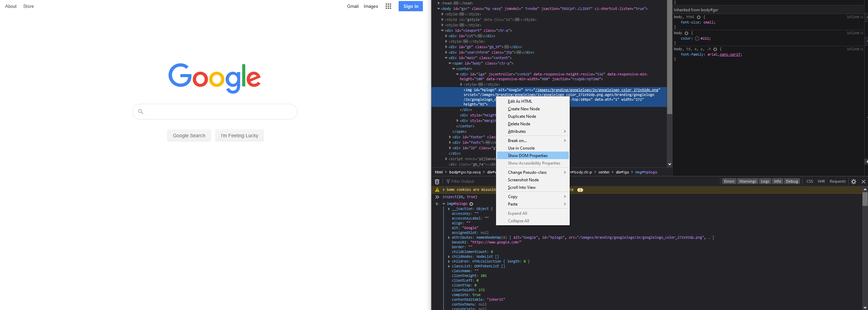Click the #222 color swatch

[x=697, y=39]
